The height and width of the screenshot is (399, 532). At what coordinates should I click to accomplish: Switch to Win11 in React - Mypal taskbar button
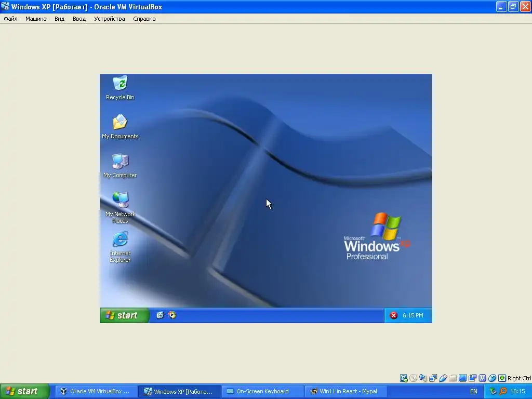(346, 391)
